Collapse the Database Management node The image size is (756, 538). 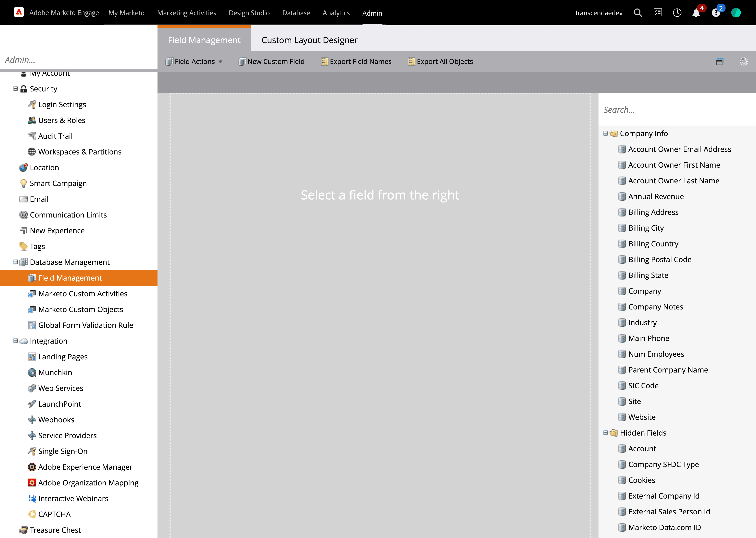point(15,262)
